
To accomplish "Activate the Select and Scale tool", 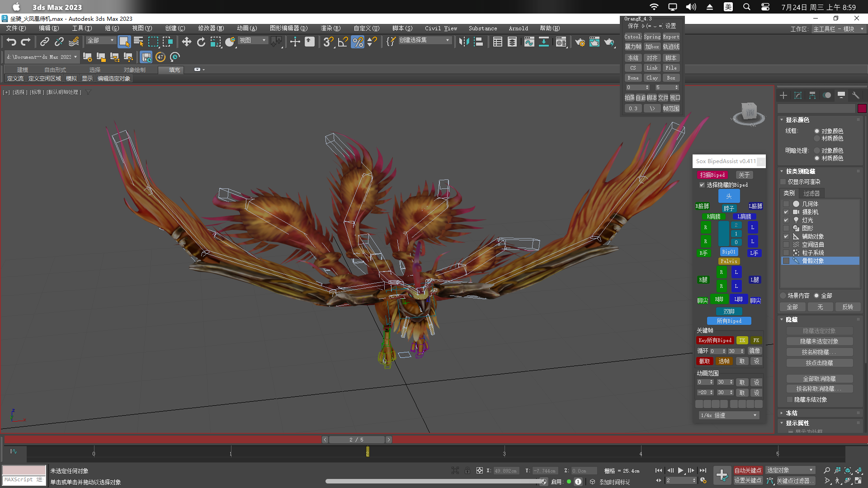I will (216, 42).
